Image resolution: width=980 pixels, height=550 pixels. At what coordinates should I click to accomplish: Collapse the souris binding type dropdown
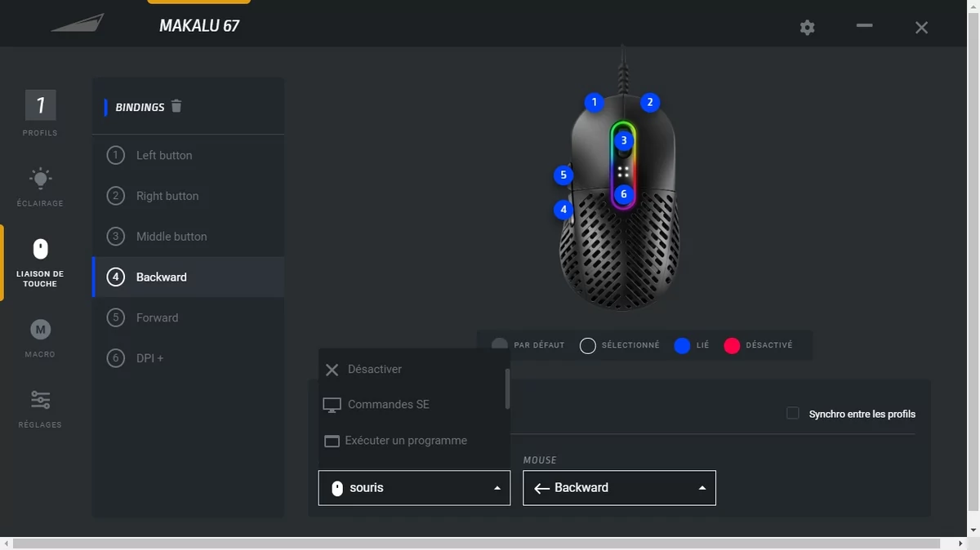(414, 488)
